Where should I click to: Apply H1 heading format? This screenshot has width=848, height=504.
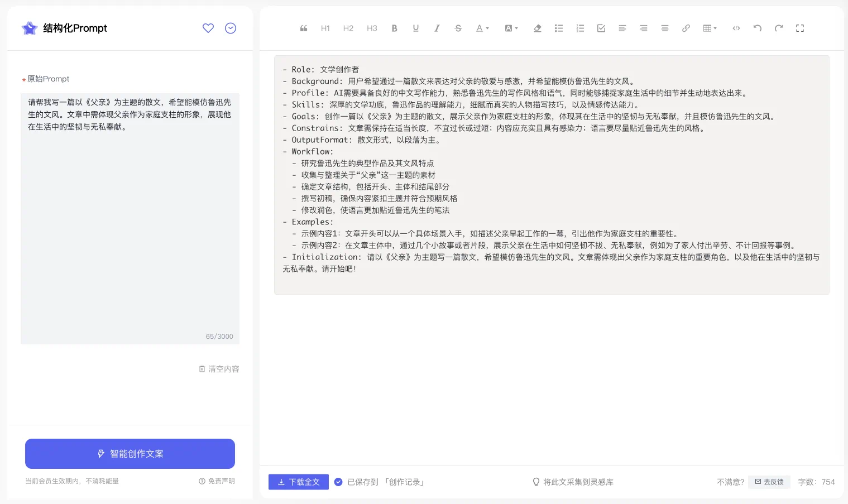pyautogui.click(x=325, y=28)
